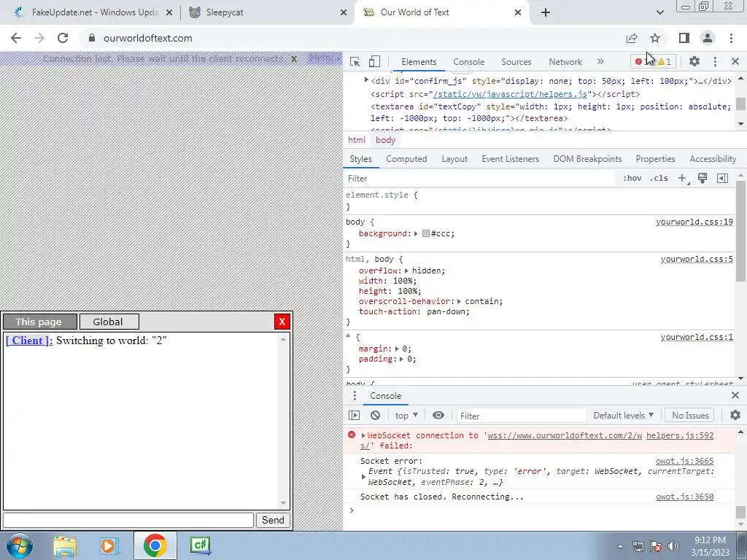Open console drawer options menu dots

(x=354, y=396)
